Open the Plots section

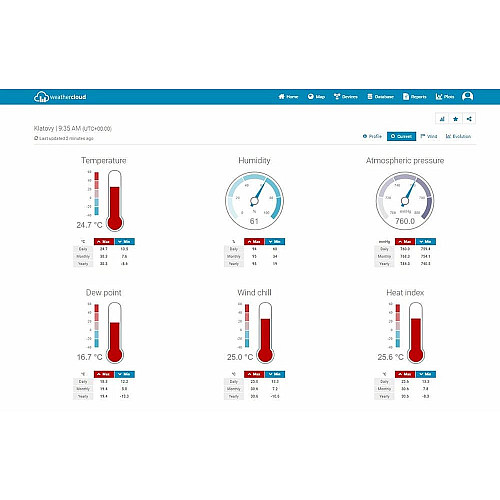(x=445, y=97)
